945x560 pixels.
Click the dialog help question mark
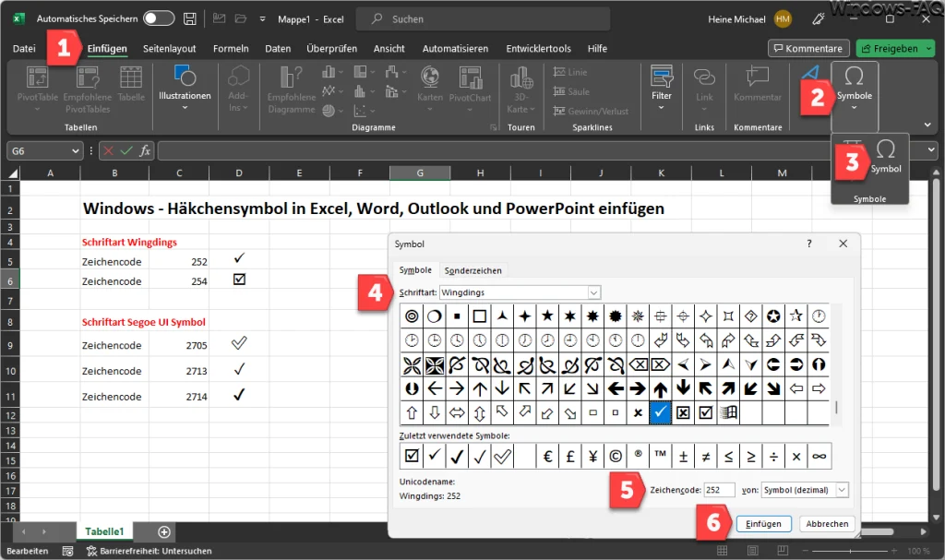[808, 244]
